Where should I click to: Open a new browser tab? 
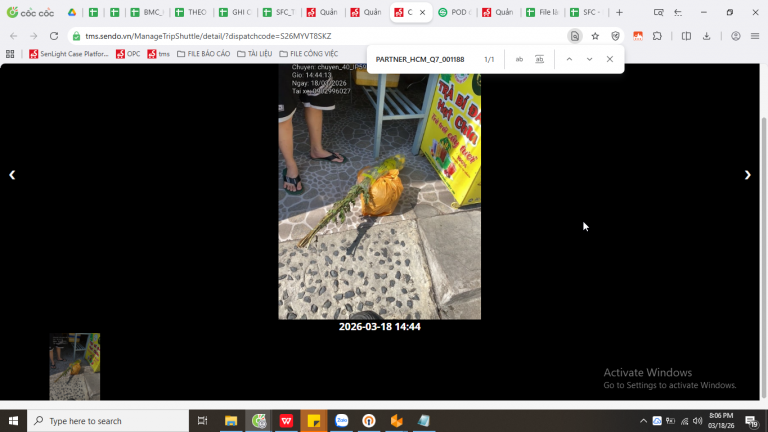click(619, 12)
